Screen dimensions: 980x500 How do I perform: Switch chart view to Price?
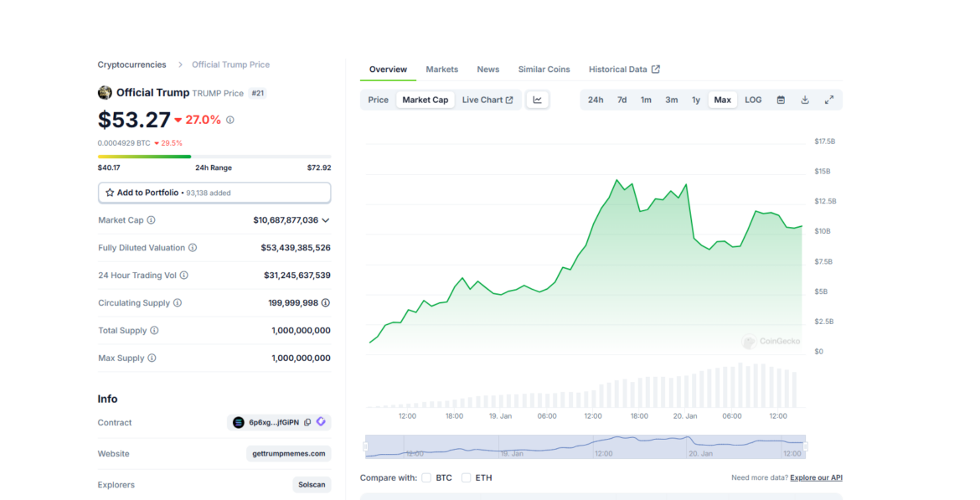coord(379,100)
